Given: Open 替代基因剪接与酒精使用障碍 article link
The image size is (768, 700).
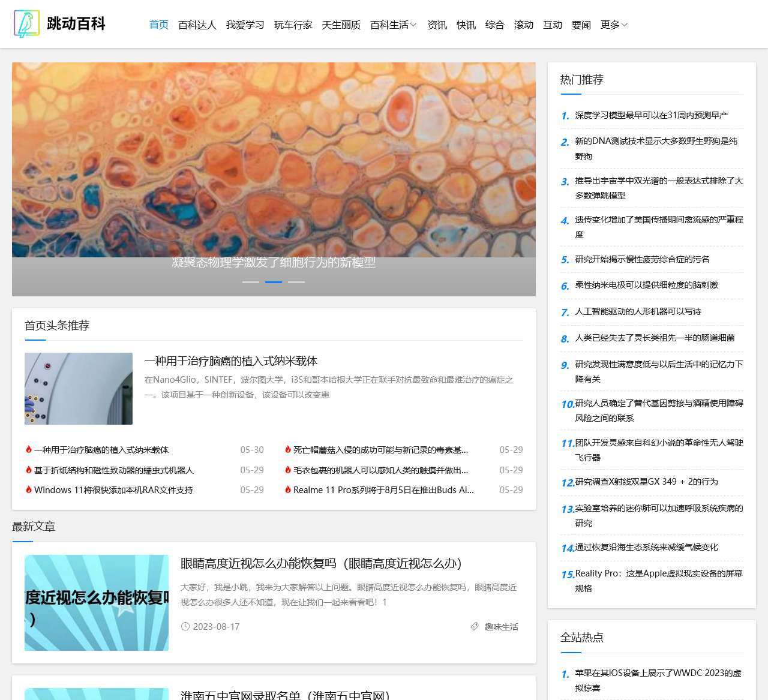Looking at the screenshot, I should (x=659, y=410).
